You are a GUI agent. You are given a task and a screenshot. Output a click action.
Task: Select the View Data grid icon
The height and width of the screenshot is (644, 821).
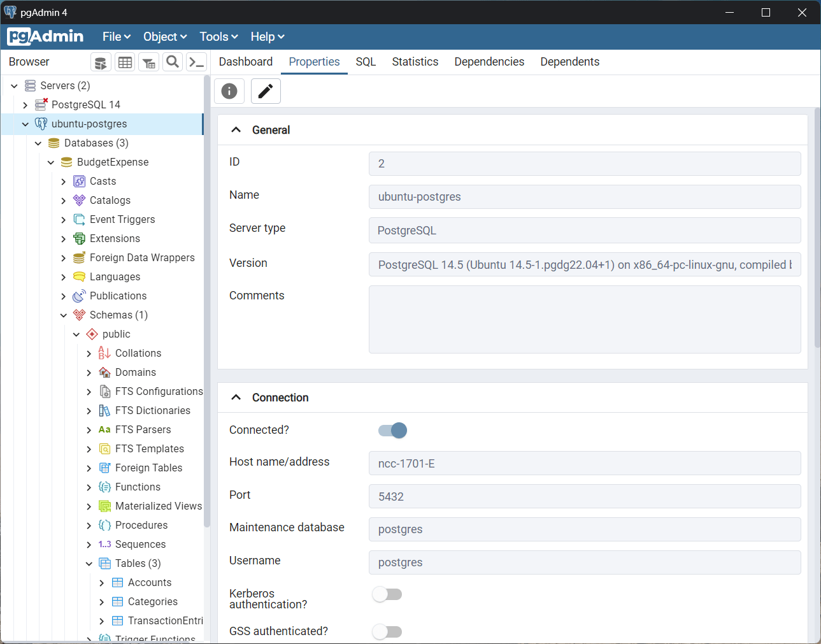click(125, 62)
